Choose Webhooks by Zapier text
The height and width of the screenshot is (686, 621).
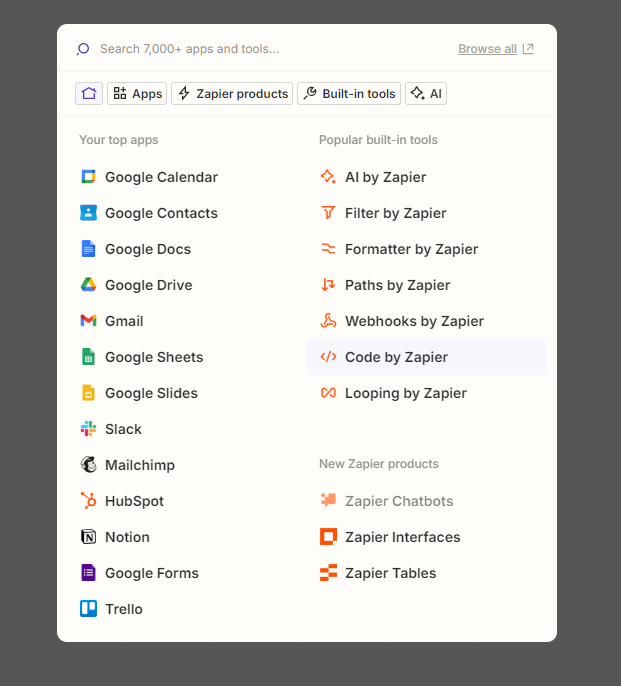[x=414, y=321]
